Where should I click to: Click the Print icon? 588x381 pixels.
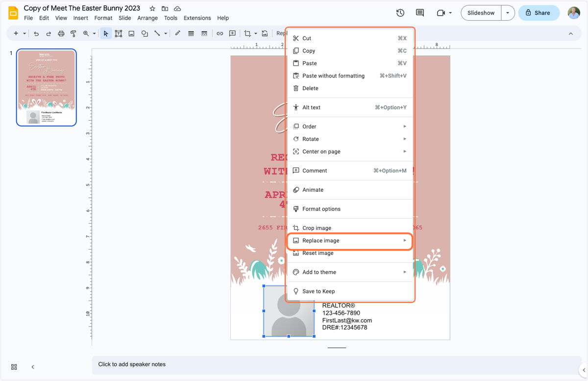[61, 33]
